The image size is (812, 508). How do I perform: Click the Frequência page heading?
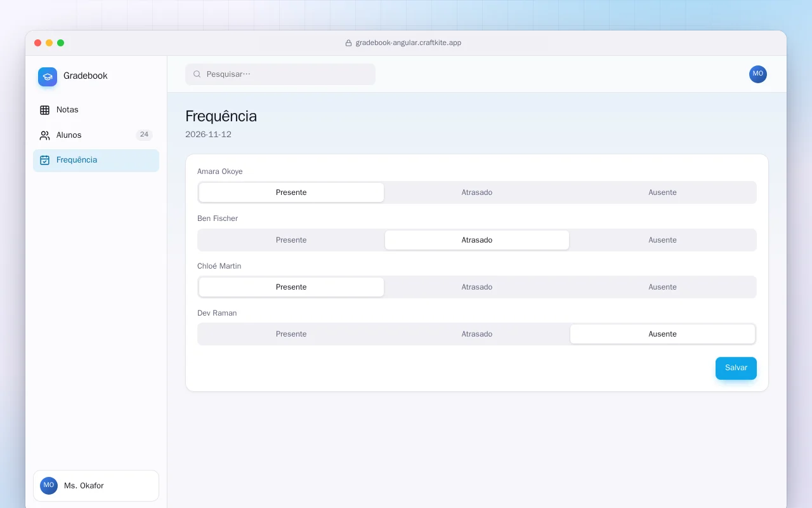pos(221,116)
